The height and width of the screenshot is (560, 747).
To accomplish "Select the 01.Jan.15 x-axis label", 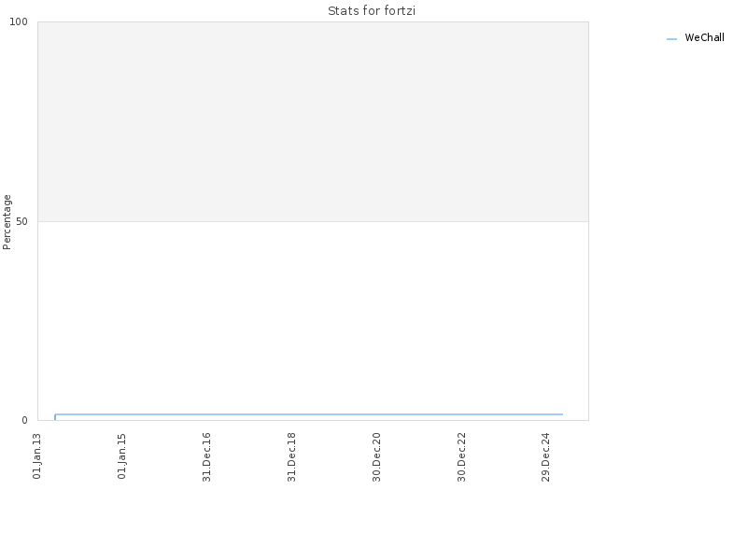I will point(121,455).
